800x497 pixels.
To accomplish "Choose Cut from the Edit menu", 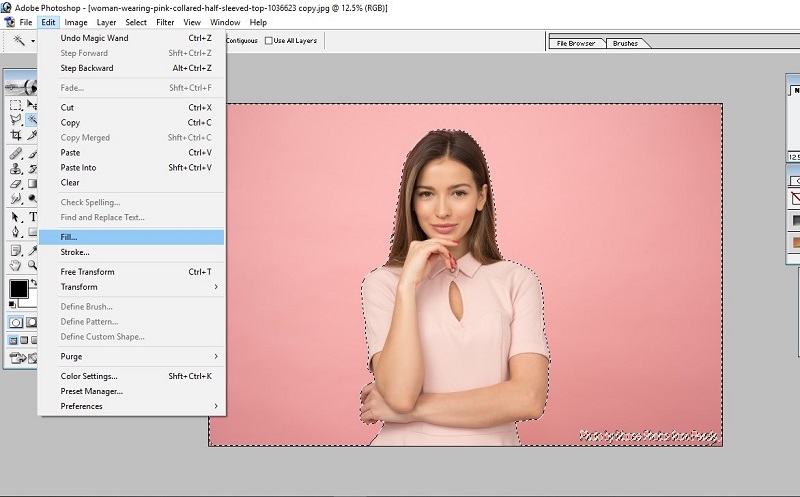I will click(x=131, y=108).
